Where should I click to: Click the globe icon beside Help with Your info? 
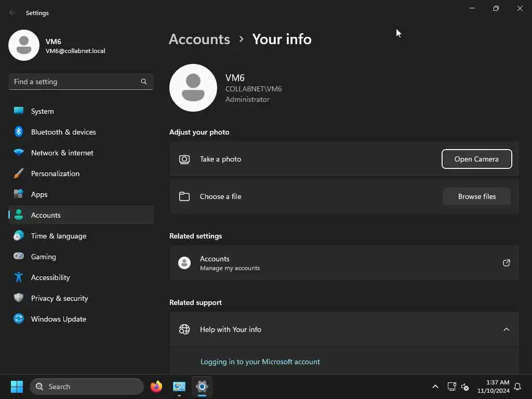184,329
